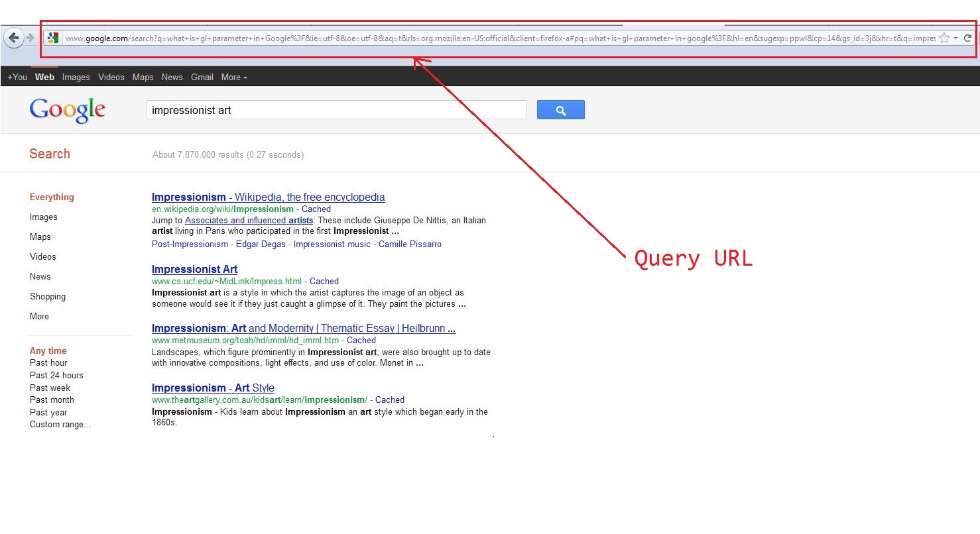Screen dimensions: 980x534
Task: Filter results by Videos in the sidebar
Action: 43,257
